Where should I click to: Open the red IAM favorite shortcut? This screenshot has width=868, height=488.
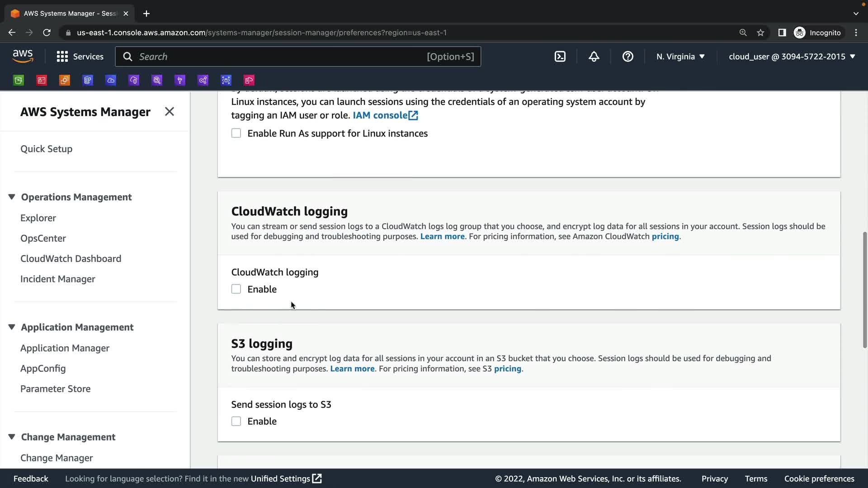click(42, 80)
